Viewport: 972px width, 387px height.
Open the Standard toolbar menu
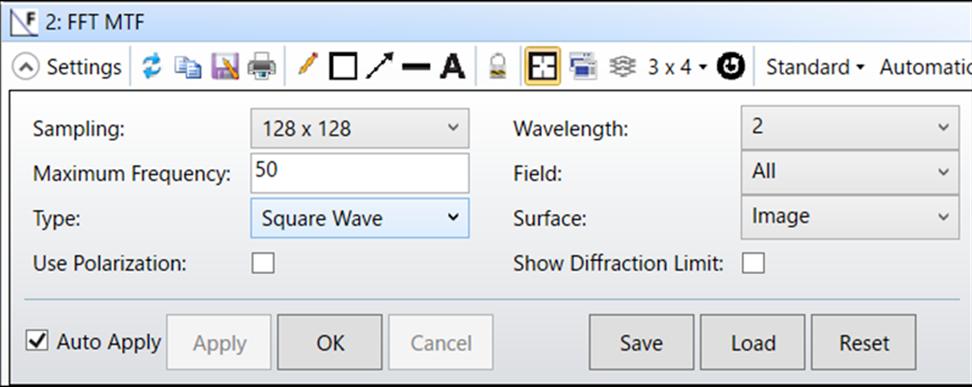[x=815, y=66]
